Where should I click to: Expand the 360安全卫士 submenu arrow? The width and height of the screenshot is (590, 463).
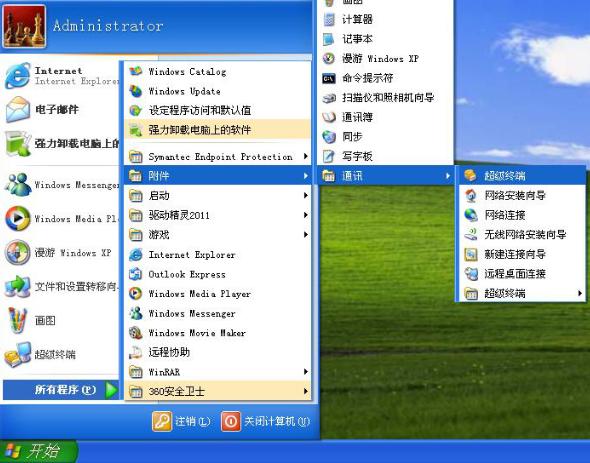click(306, 391)
